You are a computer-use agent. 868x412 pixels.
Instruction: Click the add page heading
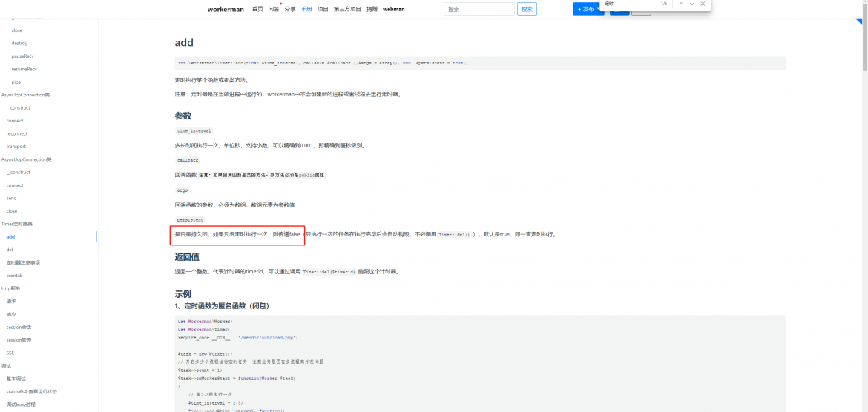tap(184, 42)
